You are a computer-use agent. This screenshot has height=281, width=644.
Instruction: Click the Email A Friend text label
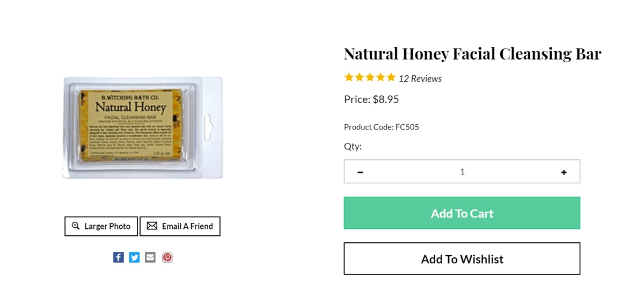tap(187, 226)
